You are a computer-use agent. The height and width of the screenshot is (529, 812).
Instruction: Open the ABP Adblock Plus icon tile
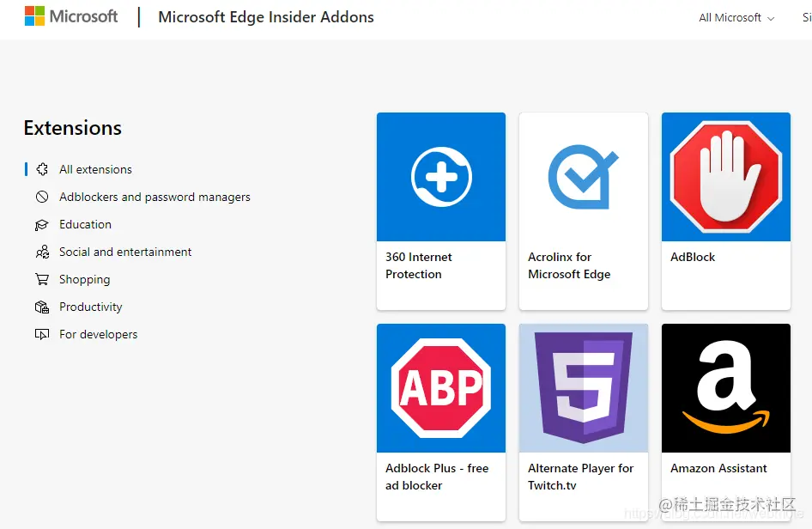pos(441,388)
